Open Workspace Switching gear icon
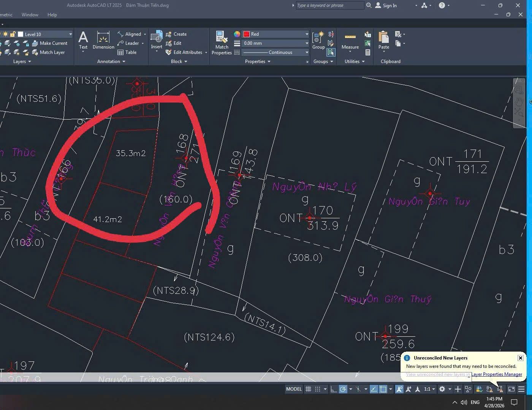Viewport: 532px width, 410px height. [x=442, y=389]
